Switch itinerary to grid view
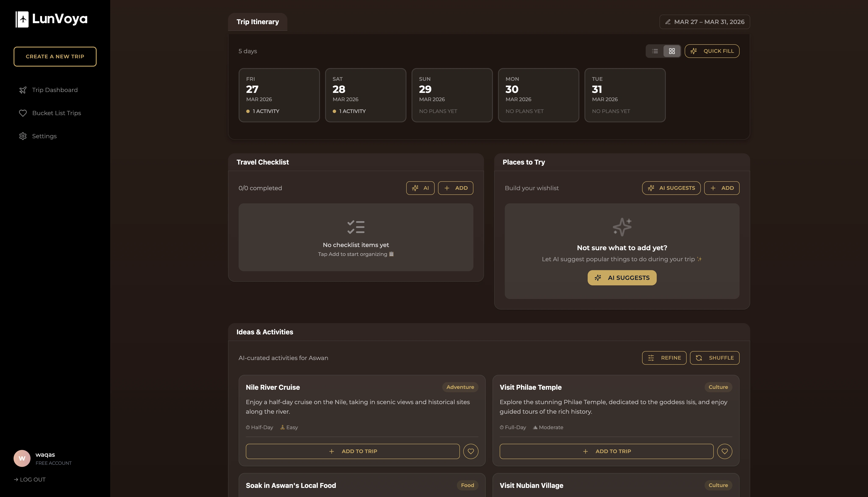This screenshot has width=868, height=497. pyautogui.click(x=672, y=51)
